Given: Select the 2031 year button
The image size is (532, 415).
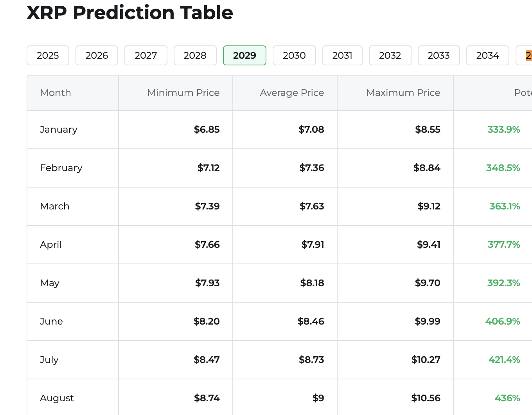Looking at the screenshot, I should coord(342,55).
